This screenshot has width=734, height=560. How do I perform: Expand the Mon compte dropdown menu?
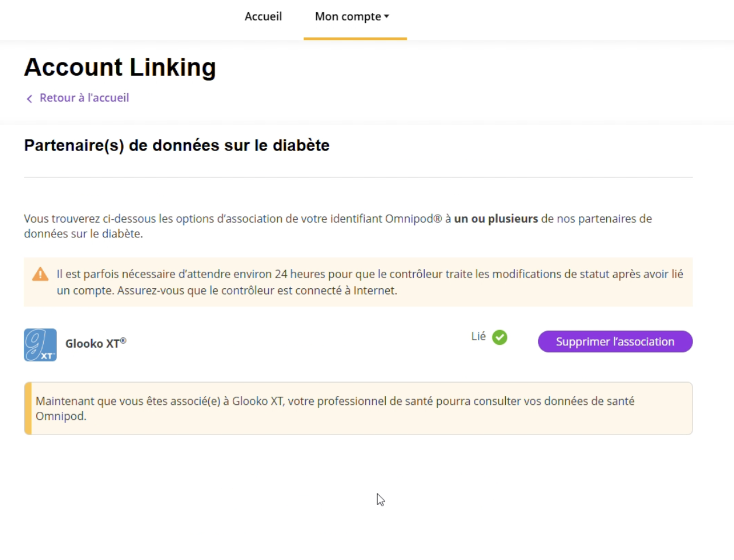[352, 17]
